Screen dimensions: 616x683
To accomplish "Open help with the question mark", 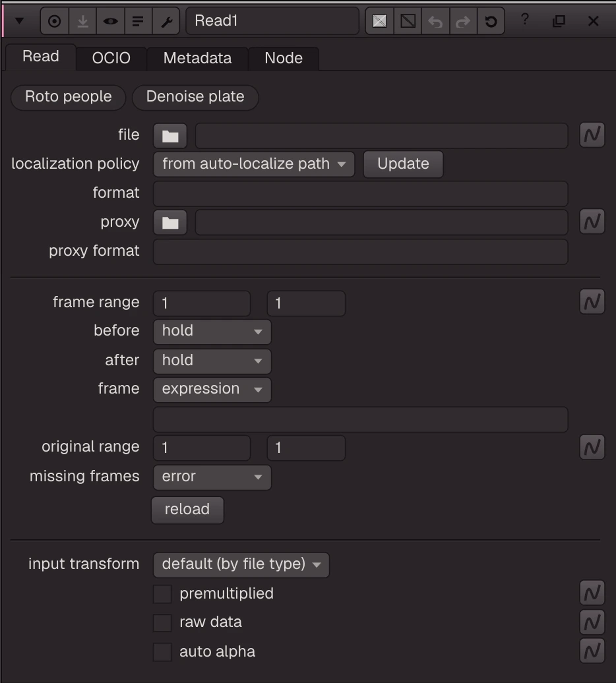I will (525, 20).
